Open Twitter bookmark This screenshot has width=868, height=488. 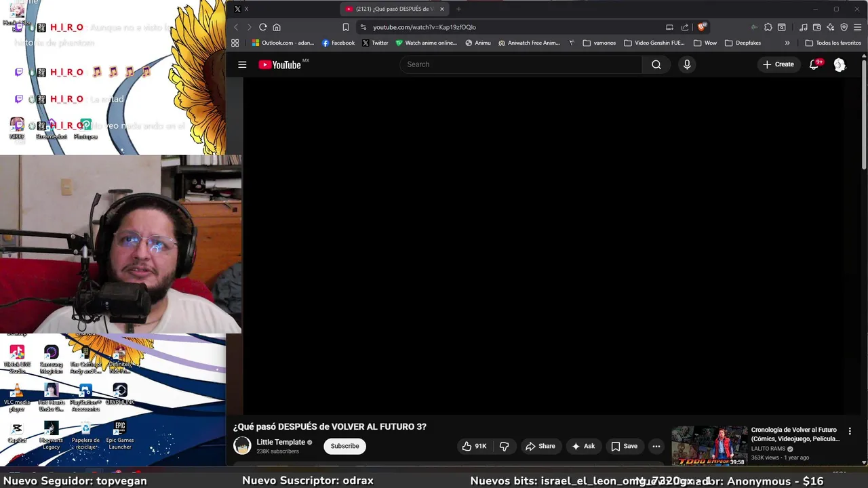375,43
